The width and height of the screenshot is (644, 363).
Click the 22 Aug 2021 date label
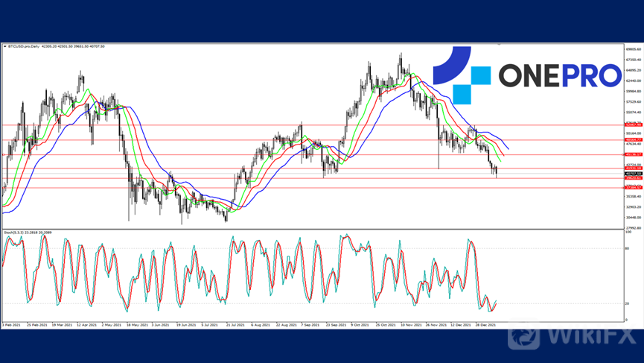tap(287, 325)
